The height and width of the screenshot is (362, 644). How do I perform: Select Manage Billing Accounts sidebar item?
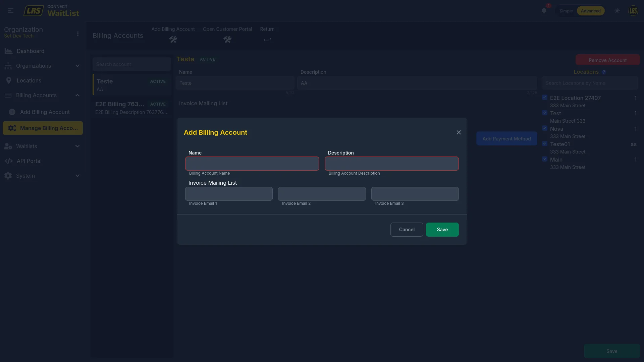[x=43, y=128]
